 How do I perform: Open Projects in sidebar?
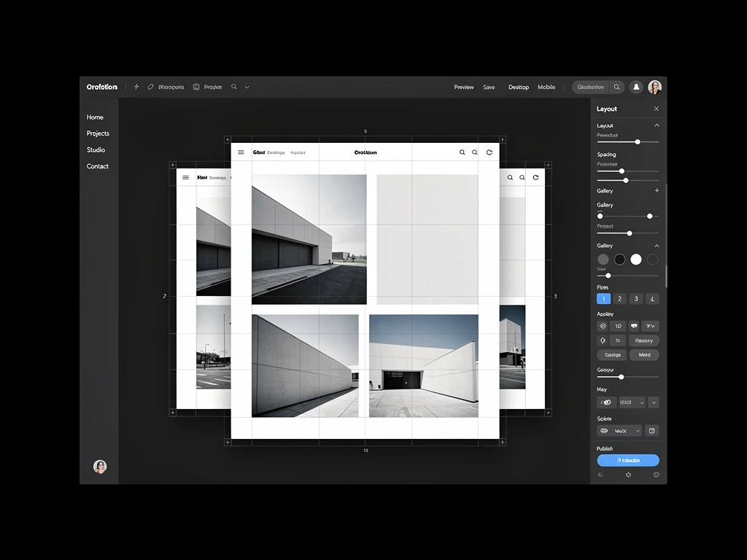click(98, 133)
